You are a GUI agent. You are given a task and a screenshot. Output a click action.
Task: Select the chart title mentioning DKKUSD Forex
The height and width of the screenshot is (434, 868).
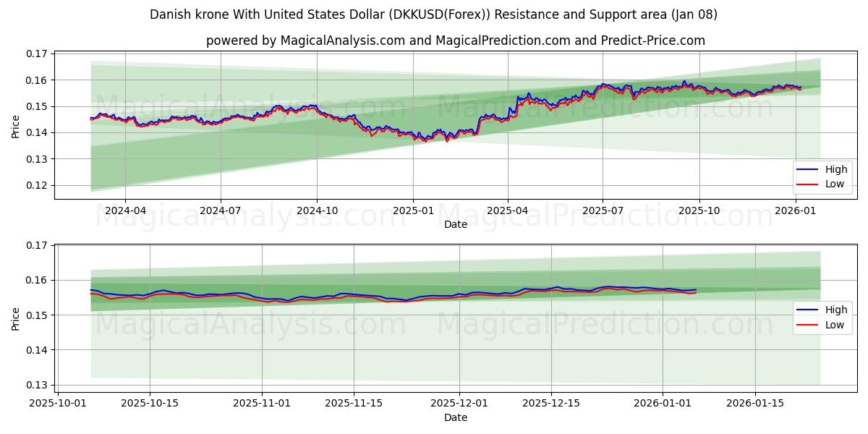pyautogui.click(x=434, y=12)
